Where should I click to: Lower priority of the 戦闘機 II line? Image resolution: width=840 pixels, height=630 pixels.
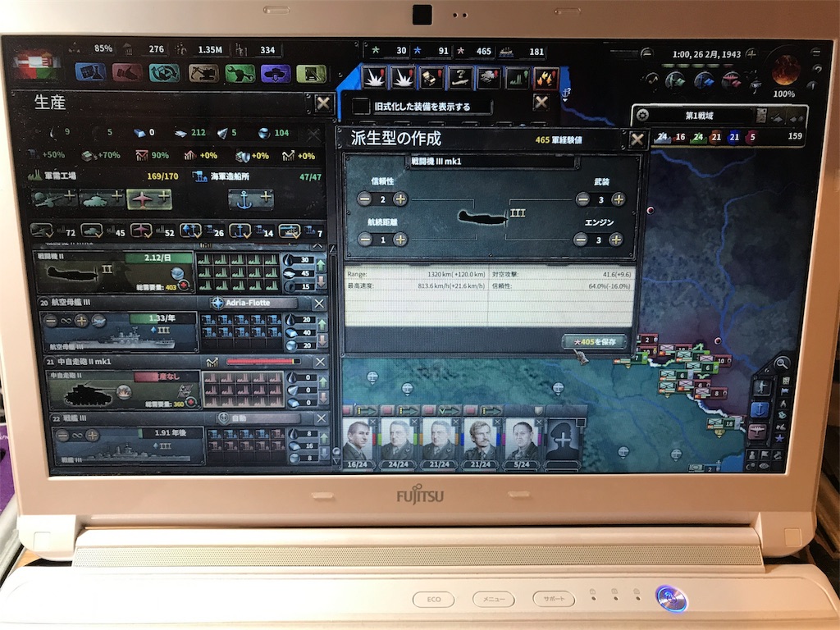(x=322, y=282)
